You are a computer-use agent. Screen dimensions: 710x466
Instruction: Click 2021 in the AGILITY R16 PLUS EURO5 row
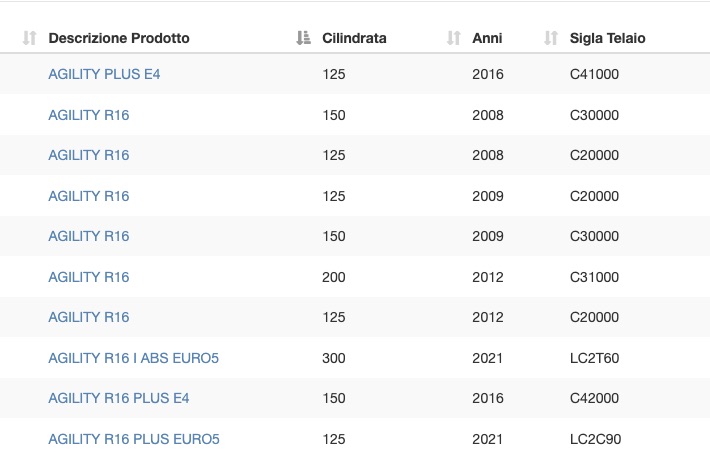click(x=488, y=439)
